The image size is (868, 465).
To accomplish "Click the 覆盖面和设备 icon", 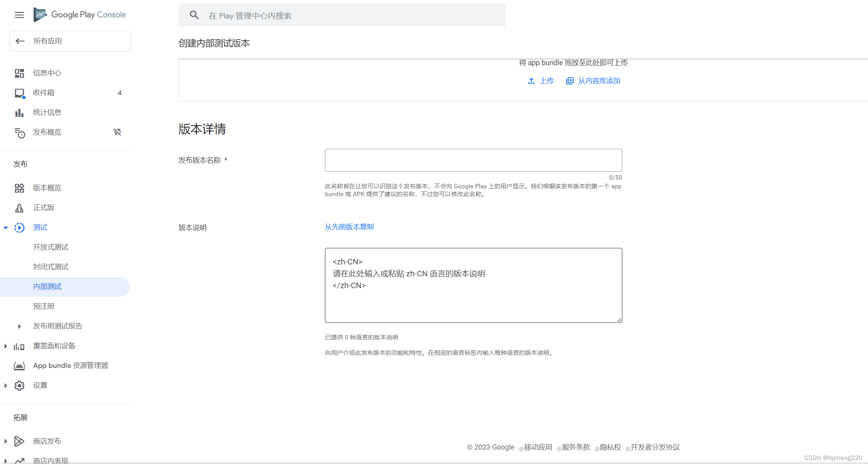I will [x=19, y=345].
